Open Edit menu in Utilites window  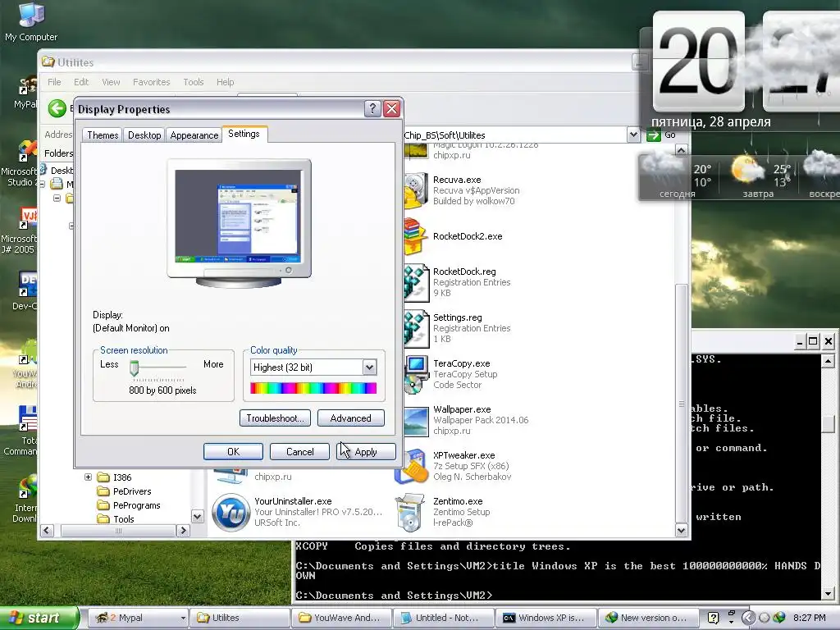tap(81, 82)
